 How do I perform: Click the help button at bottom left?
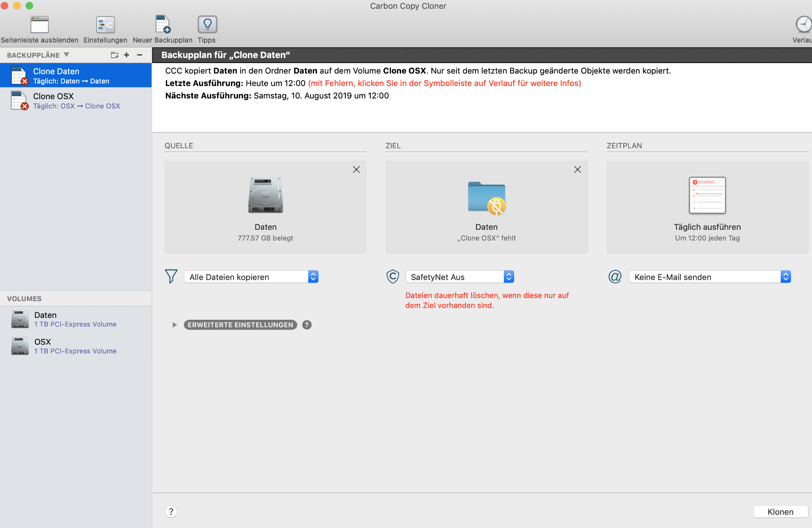pos(171,512)
